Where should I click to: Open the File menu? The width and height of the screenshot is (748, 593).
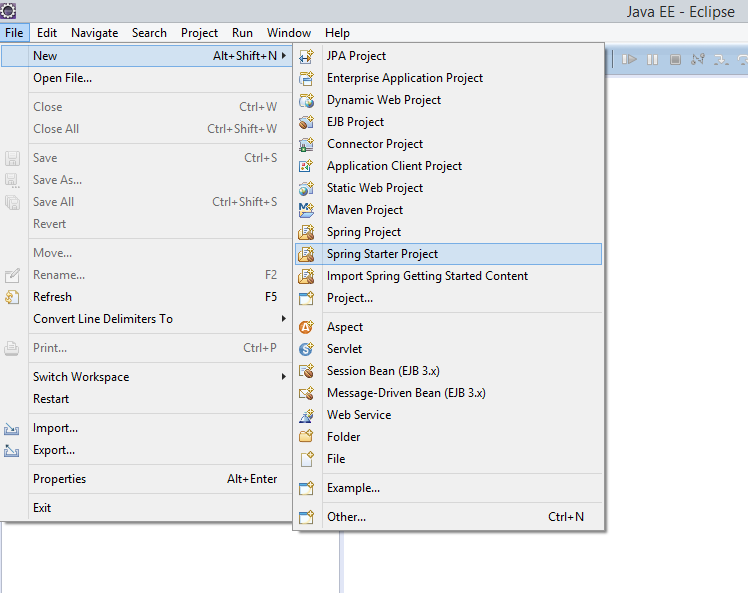14,33
